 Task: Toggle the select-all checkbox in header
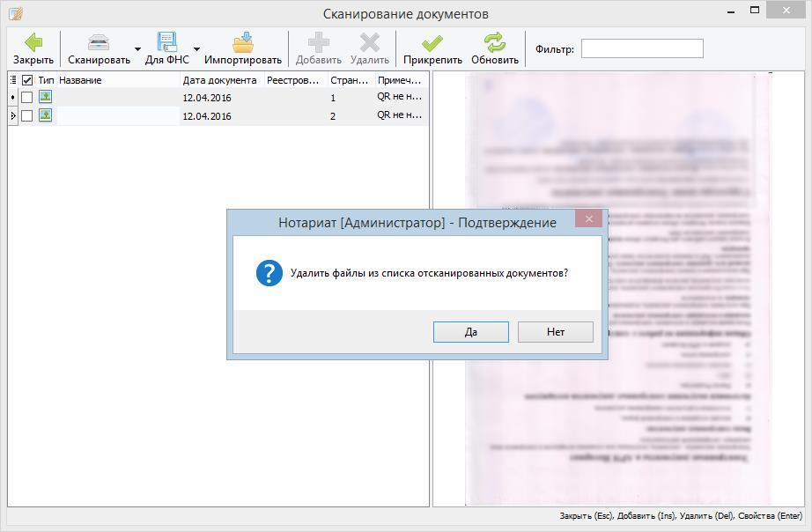click(27, 80)
